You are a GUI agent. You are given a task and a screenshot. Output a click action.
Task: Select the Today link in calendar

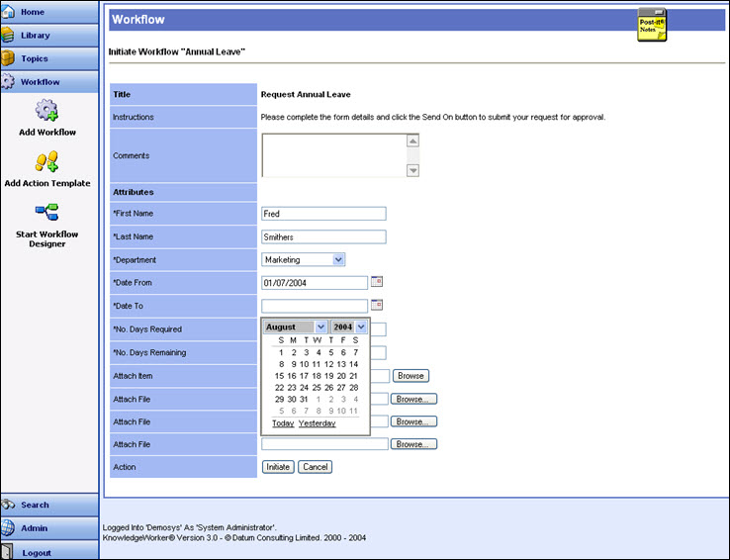click(x=283, y=423)
